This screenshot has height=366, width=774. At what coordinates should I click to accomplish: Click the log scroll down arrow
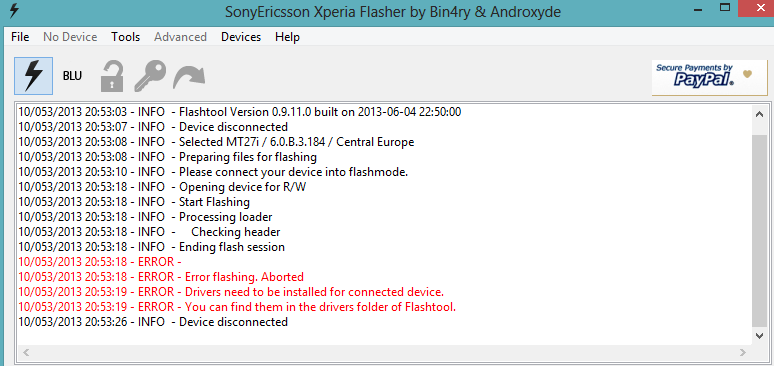click(760, 336)
